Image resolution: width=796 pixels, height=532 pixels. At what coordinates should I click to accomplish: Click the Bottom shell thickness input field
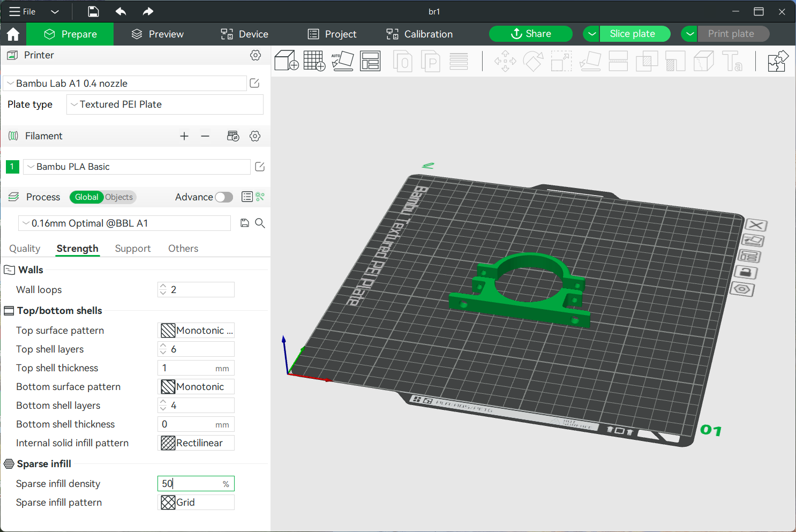click(197, 424)
